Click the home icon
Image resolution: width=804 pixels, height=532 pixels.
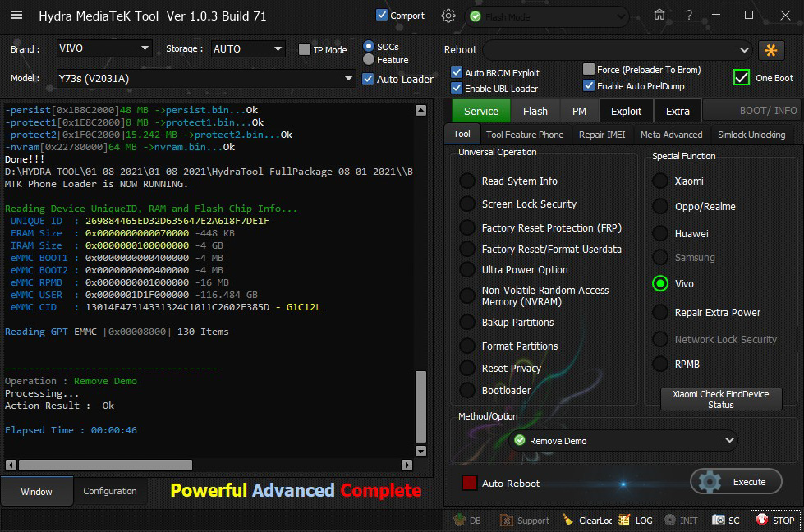click(659, 15)
